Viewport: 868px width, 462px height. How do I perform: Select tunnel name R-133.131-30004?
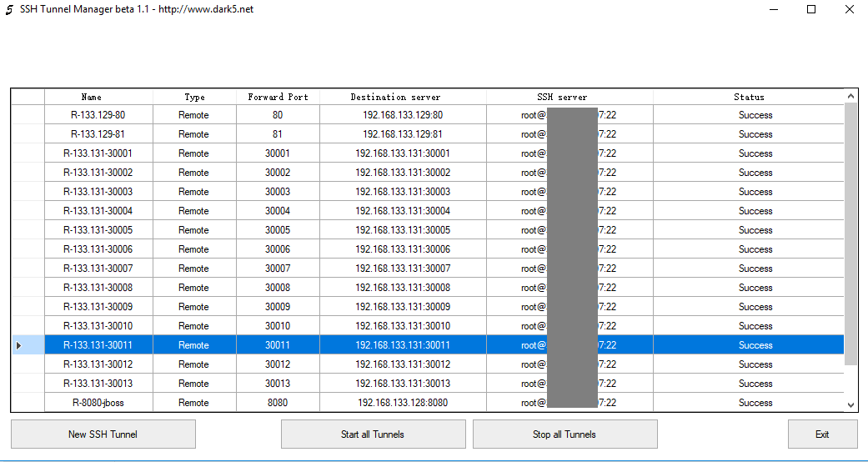click(x=98, y=211)
